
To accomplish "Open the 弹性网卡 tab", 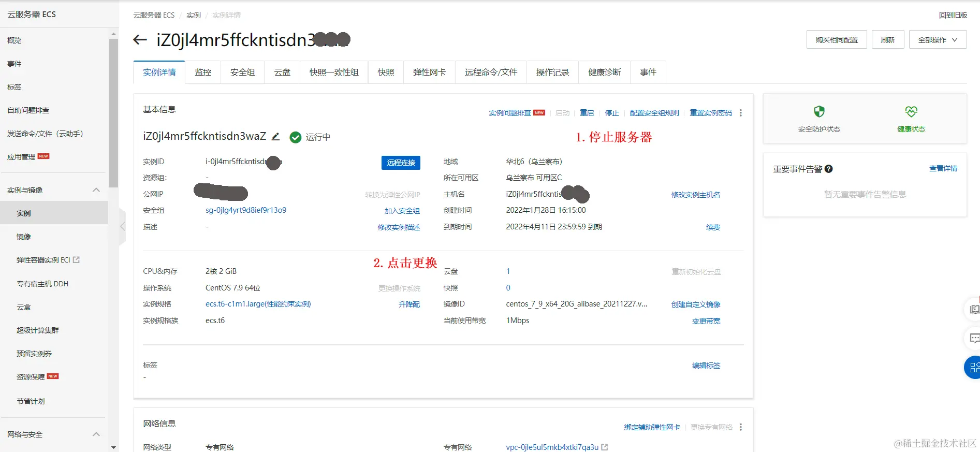I will 429,72.
